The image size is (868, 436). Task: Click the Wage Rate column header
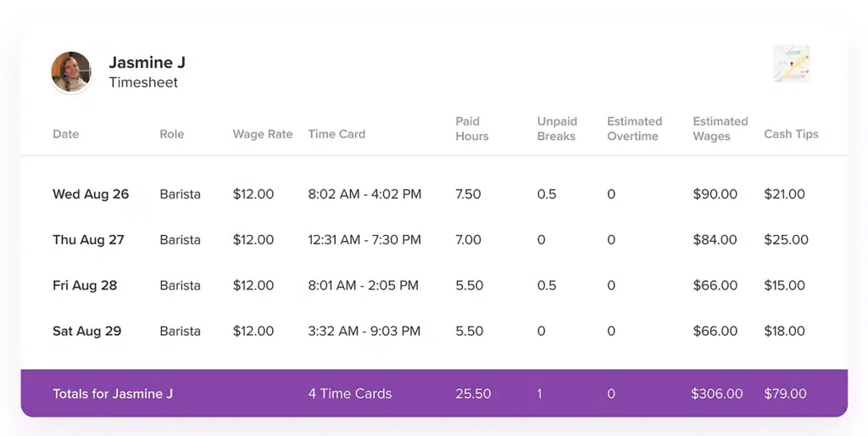pos(263,134)
